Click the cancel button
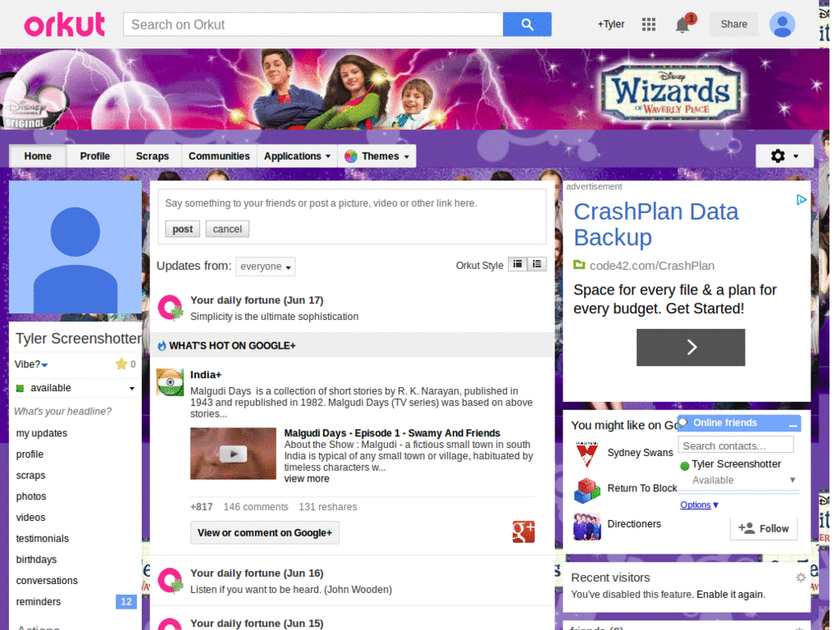 click(227, 229)
